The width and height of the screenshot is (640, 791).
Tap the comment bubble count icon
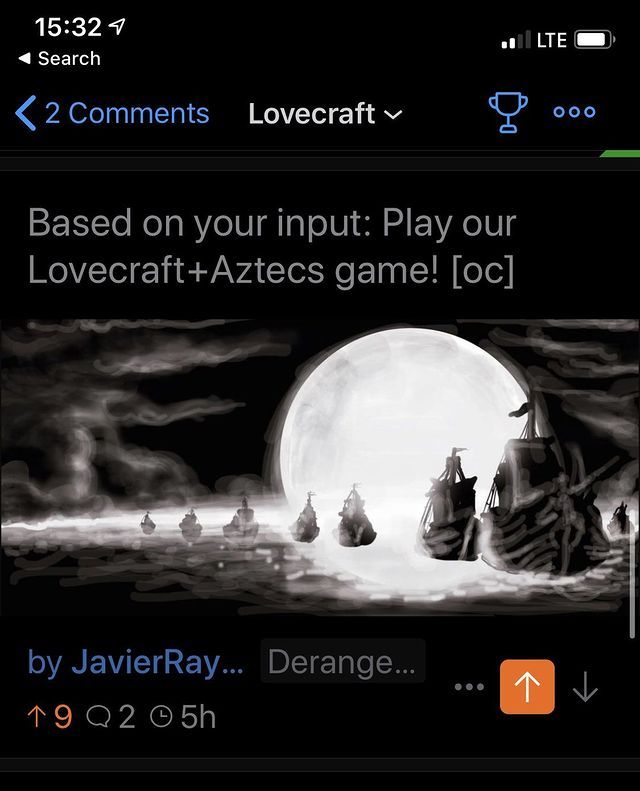click(98, 717)
